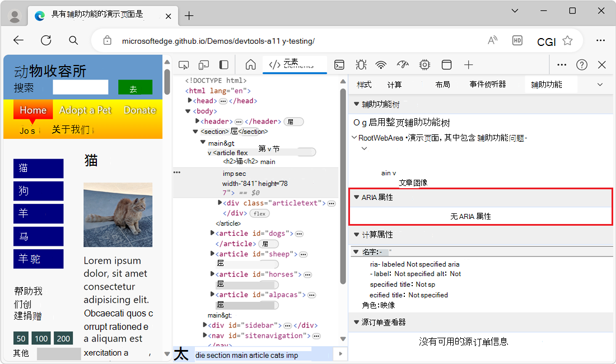616x364 pixels.
Task: Click the site lock icon in address bar
Action: click(x=108, y=40)
